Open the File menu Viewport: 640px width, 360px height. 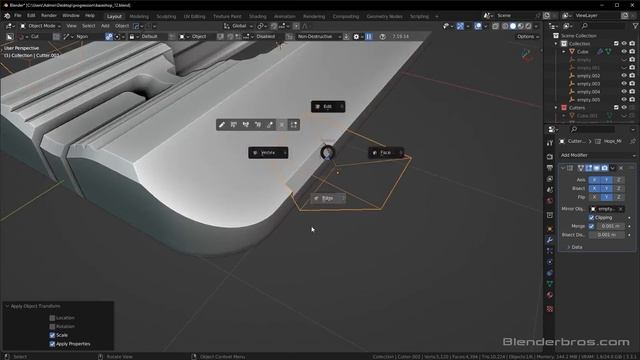click(18, 16)
